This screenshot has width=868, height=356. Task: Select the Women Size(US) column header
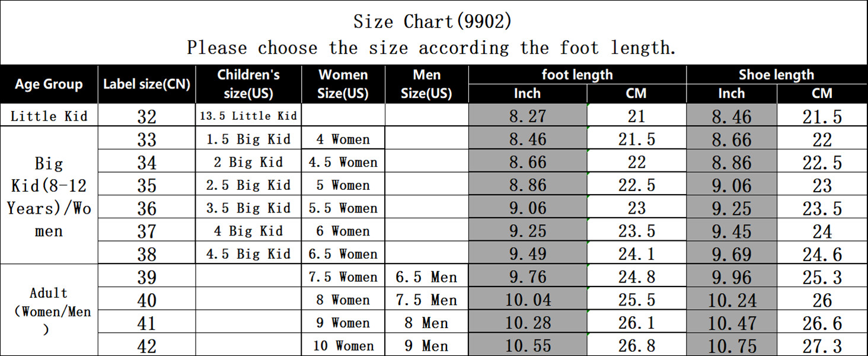click(343, 84)
